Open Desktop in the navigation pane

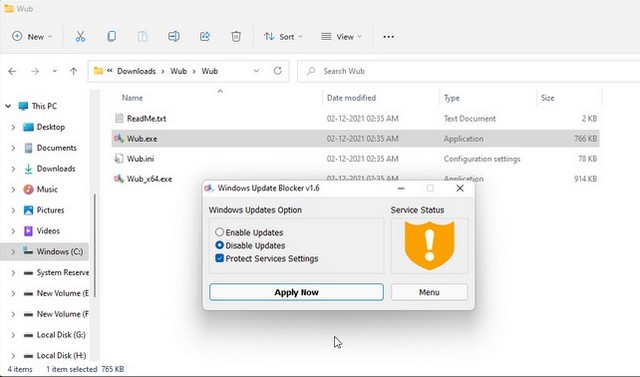[x=51, y=127]
